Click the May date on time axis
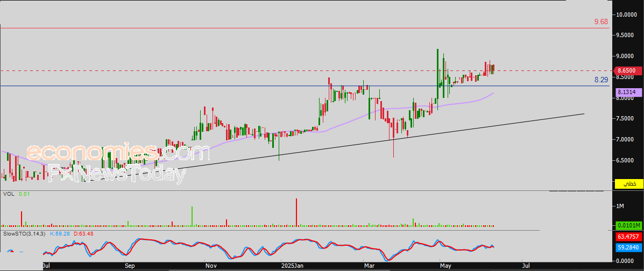644x271 pixels. tap(446, 266)
